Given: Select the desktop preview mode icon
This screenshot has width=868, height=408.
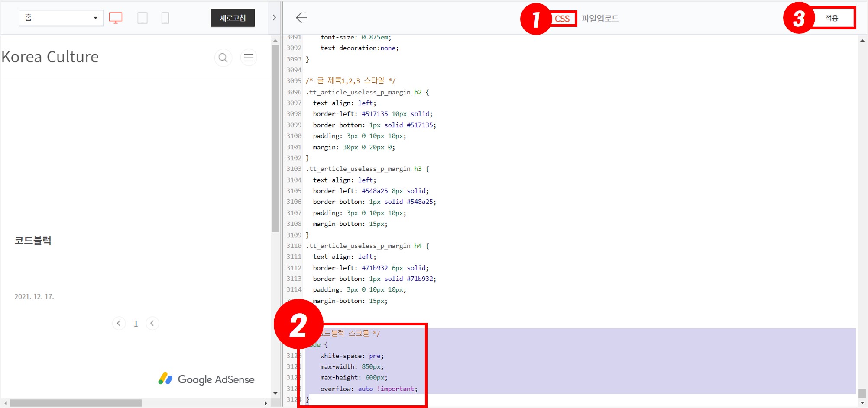Looking at the screenshot, I should tap(116, 18).
